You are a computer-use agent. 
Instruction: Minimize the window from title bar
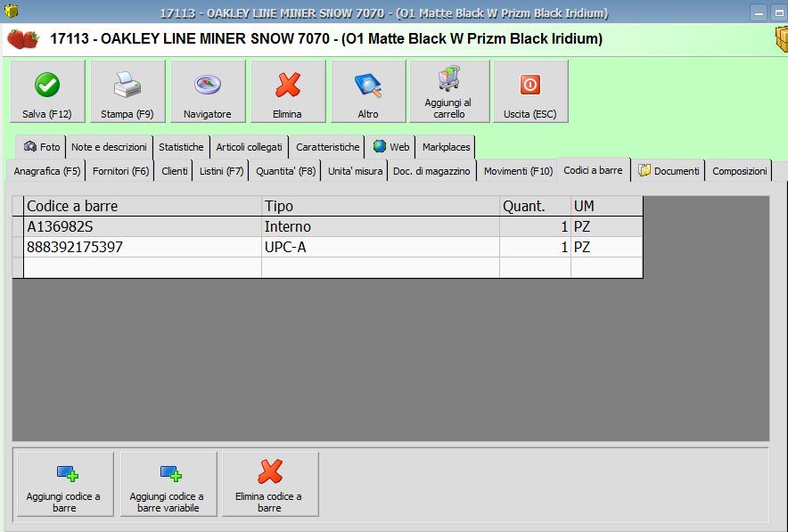tap(759, 12)
